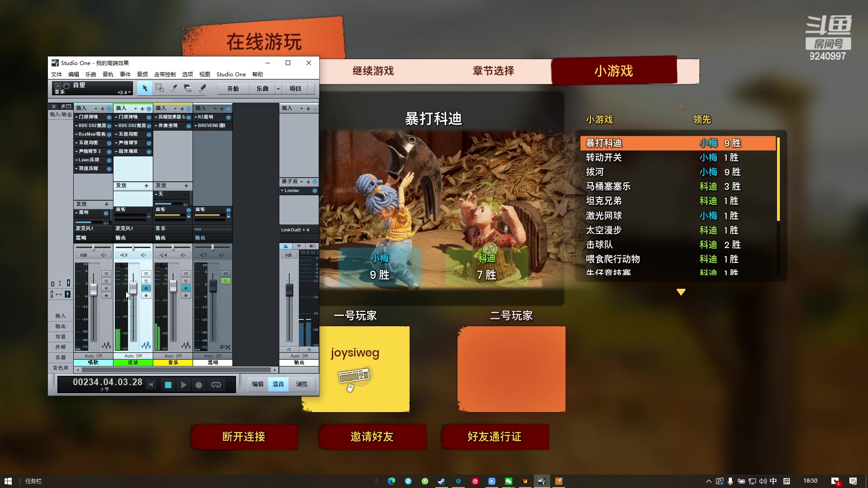Arm record on the 说话 channel
The width and height of the screenshot is (868, 488).
coord(146,296)
